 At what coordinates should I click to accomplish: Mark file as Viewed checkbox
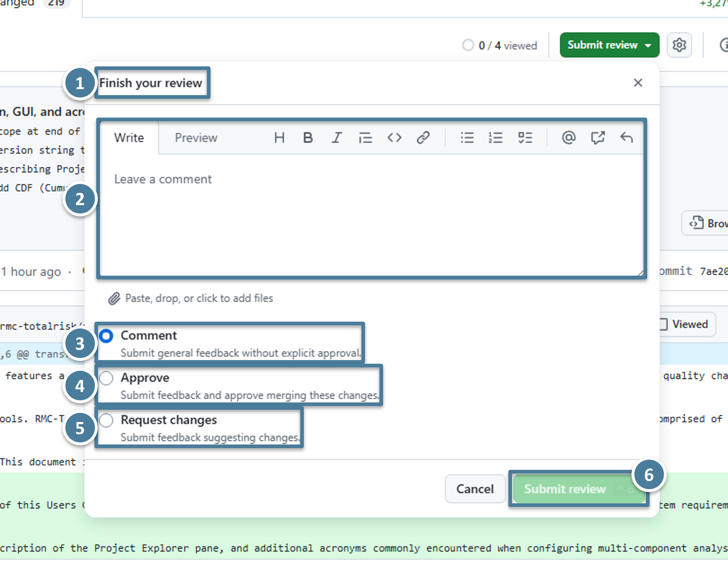664,324
